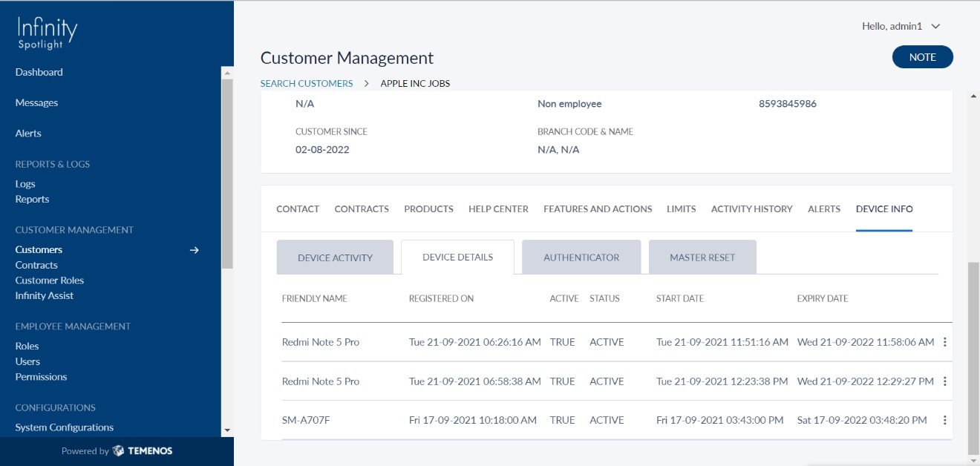Switch to the Device Activity tab

(335, 257)
